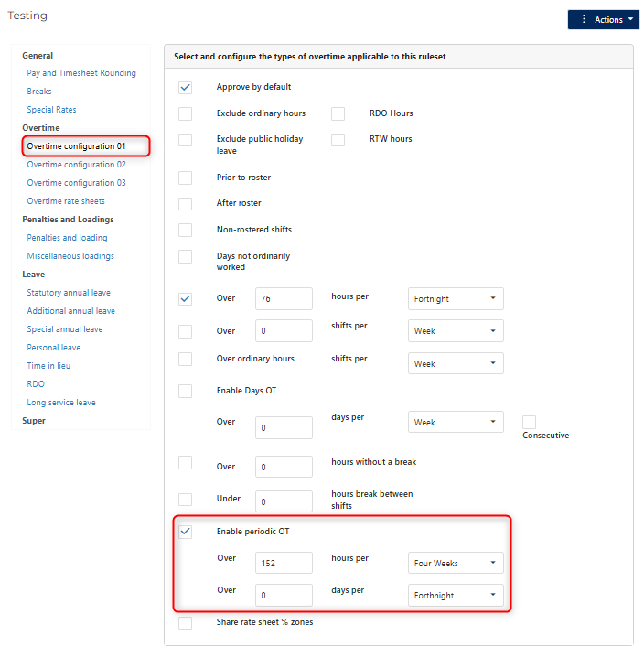Open Miscellaneous loadings
644x657 pixels.
pos(70,256)
